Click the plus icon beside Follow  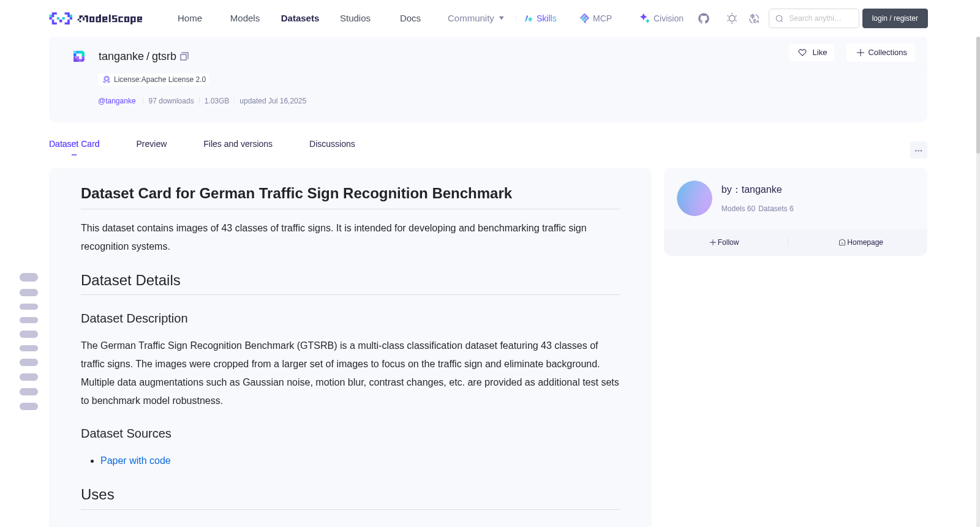coord(713,242)
